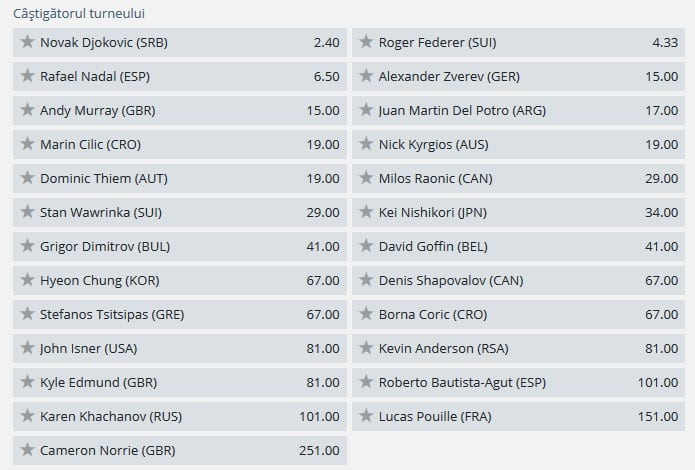Viewport: 695px width, 470px height.
Task: Pick Juan Martin Del Potro at 17.00
Action: (519, 110)
